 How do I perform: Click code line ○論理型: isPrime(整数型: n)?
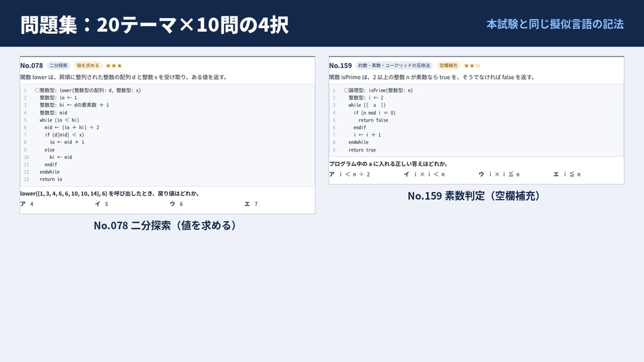tap(378, 90)
